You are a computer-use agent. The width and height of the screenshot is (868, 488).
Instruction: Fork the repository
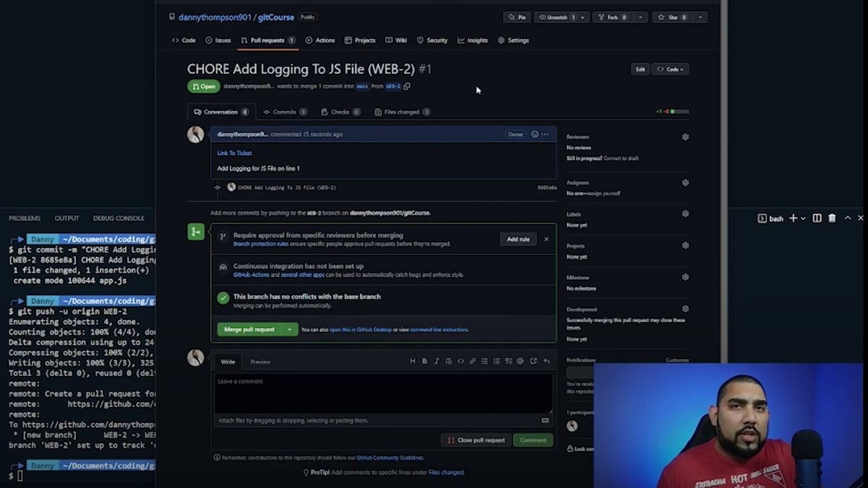[611, 17]
